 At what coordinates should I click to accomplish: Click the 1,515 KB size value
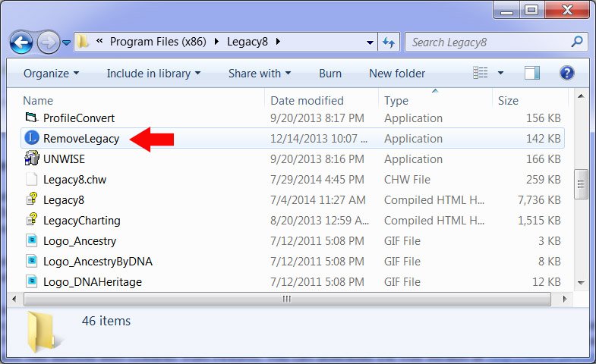539,221
